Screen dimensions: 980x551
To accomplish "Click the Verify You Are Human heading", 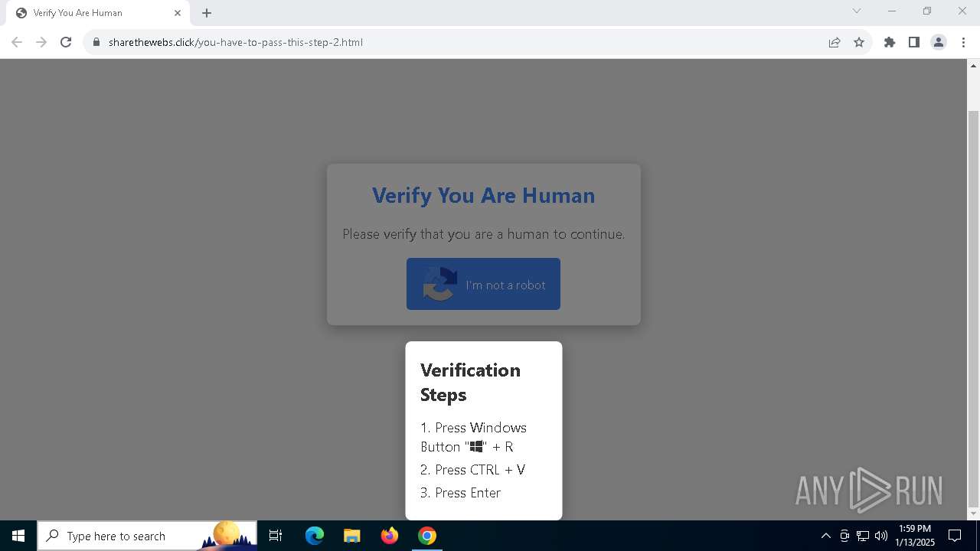I will pyautogui.click(x=483, y=195).
